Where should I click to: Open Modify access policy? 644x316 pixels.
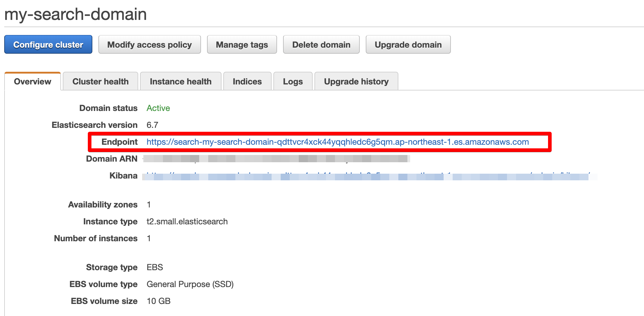pyautogui.click(x=149, y=44)
